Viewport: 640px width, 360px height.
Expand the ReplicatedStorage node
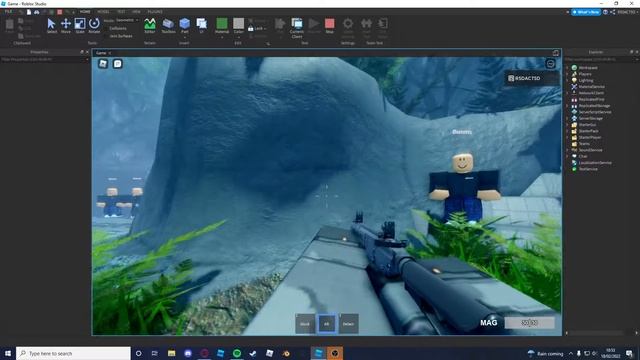pyautogui.click(x=567, y=106)
